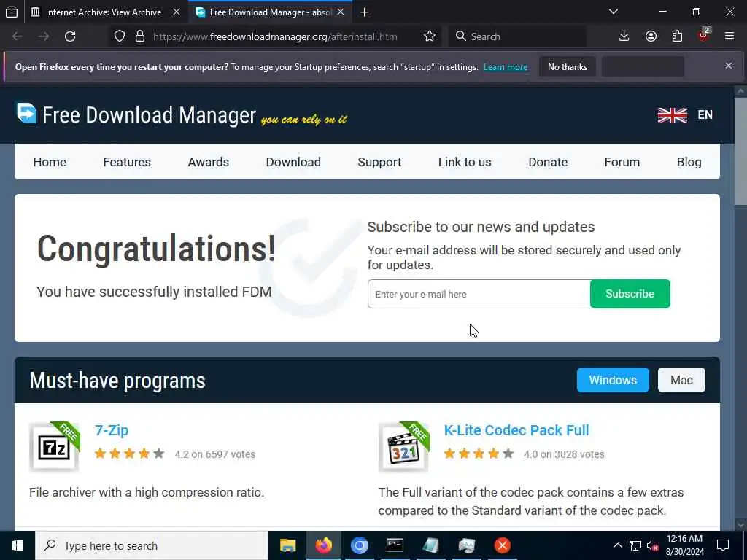747x560 pixels.
Task: Open the Donate page
Action: [548, 162]
